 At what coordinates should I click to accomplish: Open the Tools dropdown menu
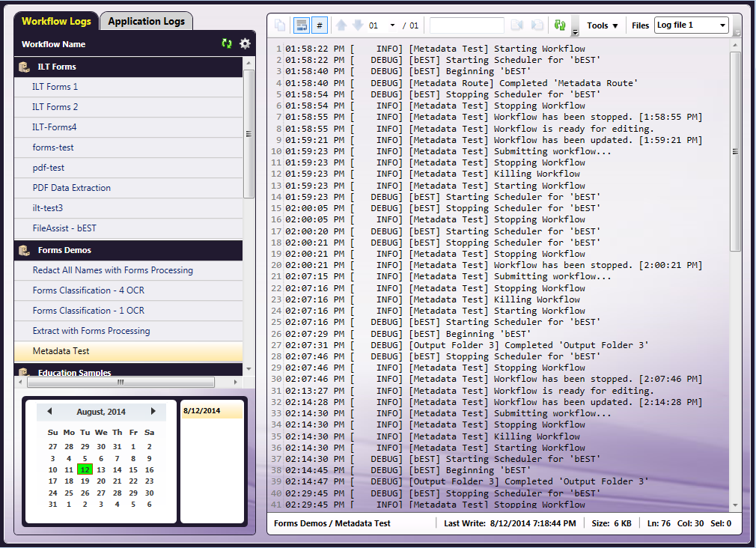tap(603, 25)
